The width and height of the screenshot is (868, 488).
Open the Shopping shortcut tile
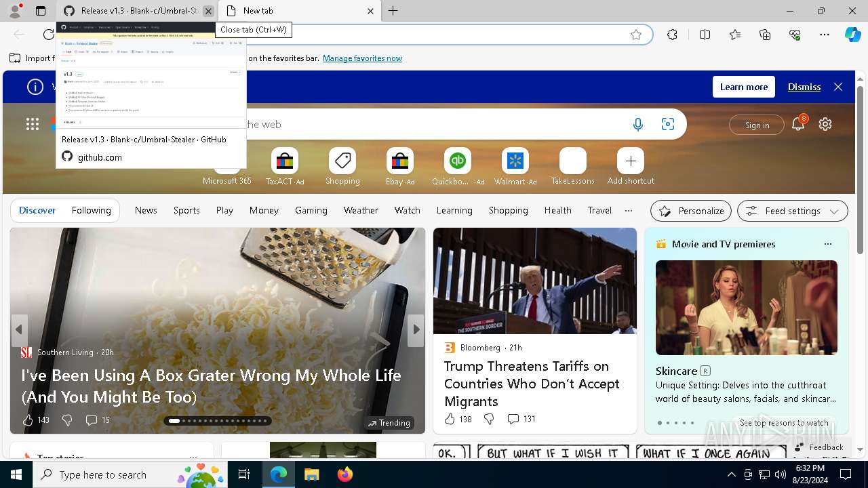click(342, 167)
